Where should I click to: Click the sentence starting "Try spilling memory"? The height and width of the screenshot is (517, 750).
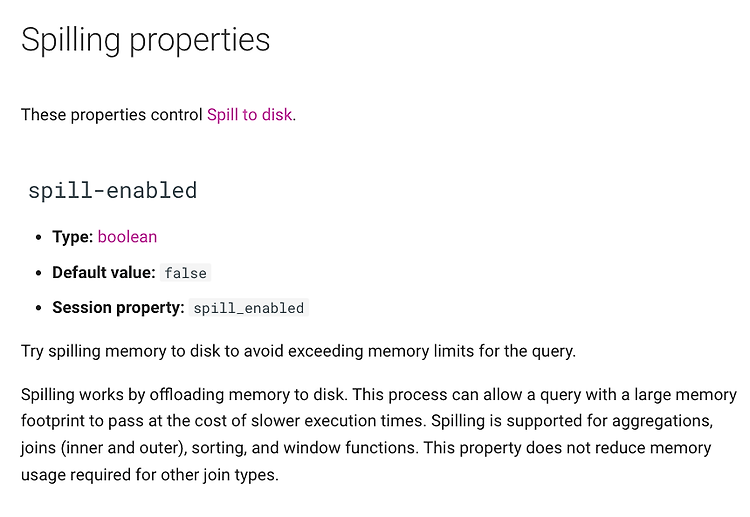[x=298, y=351]
